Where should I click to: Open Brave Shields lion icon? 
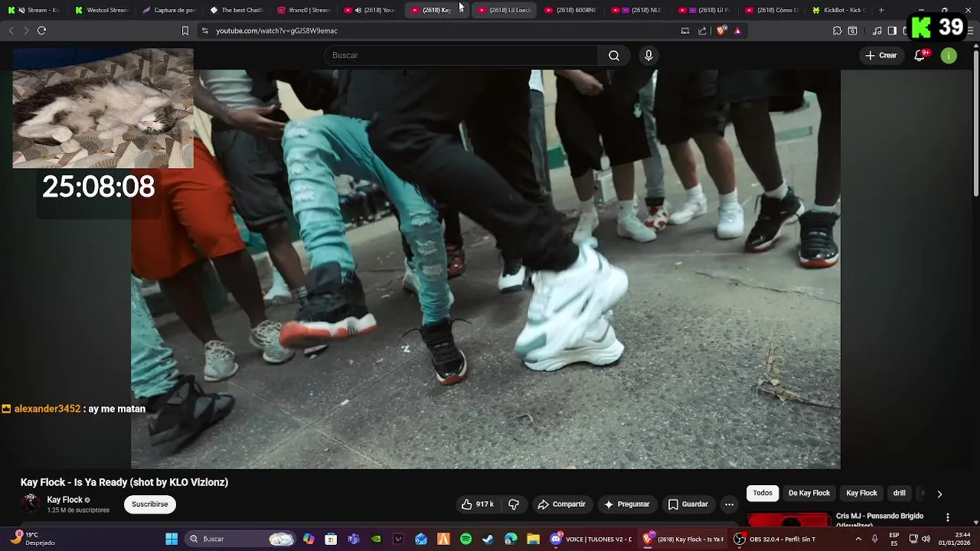click(x=723, y=31)
